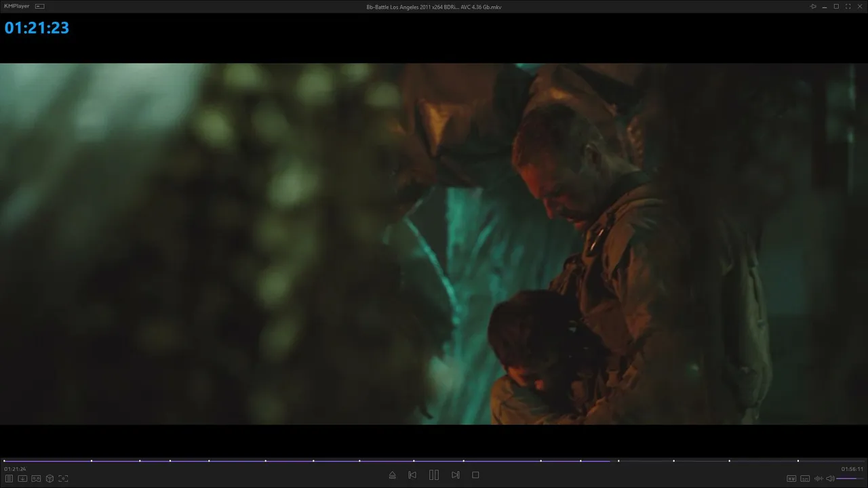Viewport: 868px width, 488px height.
Task: Click the movie file name in the title bar
Action: [434, 7]
